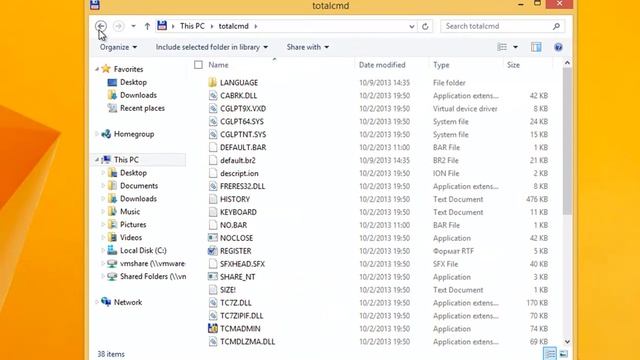Sort by the Size column

pyautogui.click(x=513, y=65)
